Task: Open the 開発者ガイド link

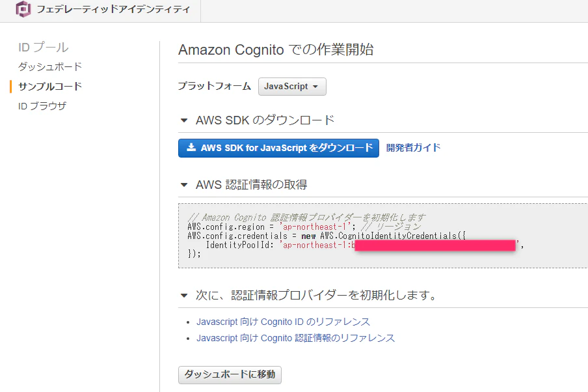Action: click(413, 148)
